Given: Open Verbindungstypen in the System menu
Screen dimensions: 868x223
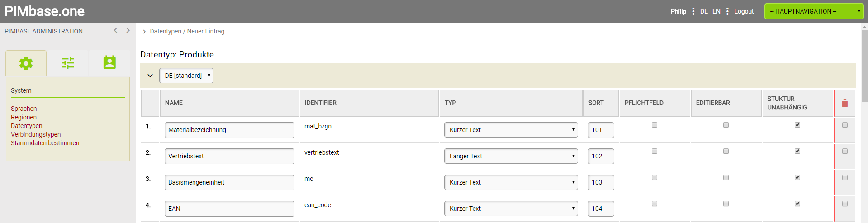Looking at the screenshot, I should point(36,134).
